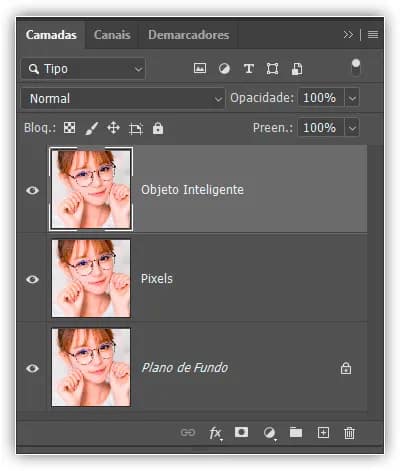400x471 pixels.
Task: Hide the Objeto Inteligente layer
Action: 32,190
